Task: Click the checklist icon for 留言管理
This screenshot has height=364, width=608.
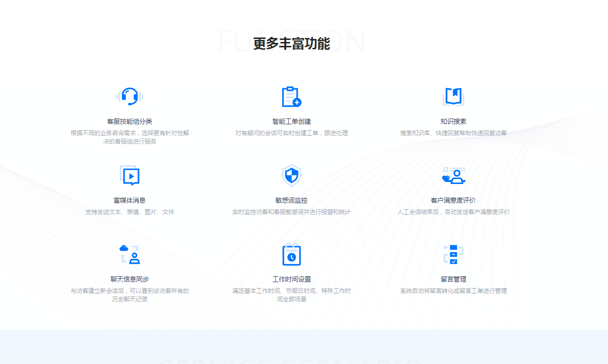Action: (x=453, y=255)
